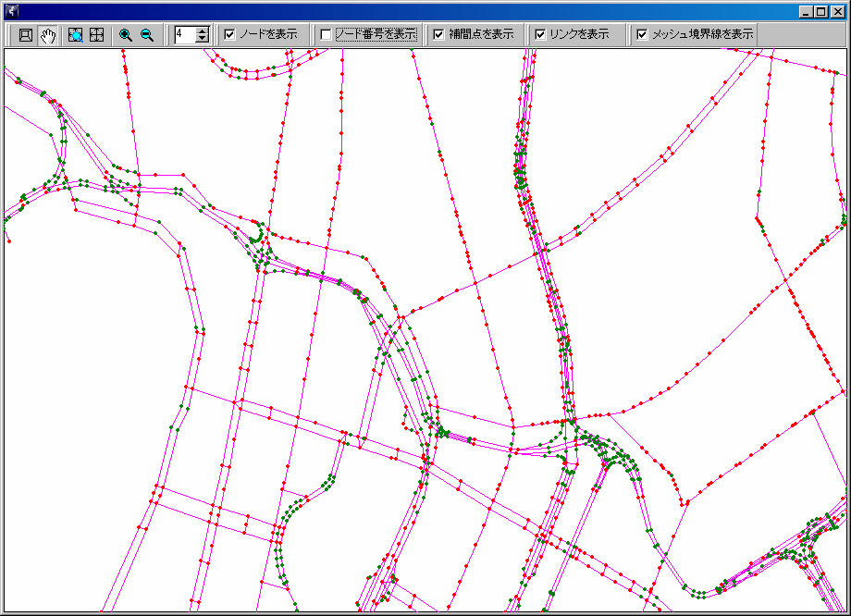Image resolution: width=851 pixels, height=616 pixels.
Task: Minimize the map viewer window
Action: pos(806,11)
